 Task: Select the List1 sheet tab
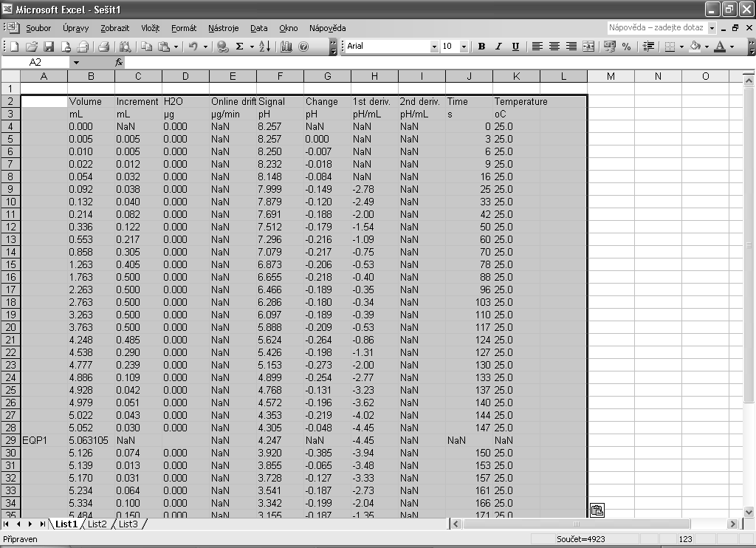pos(66,524)
